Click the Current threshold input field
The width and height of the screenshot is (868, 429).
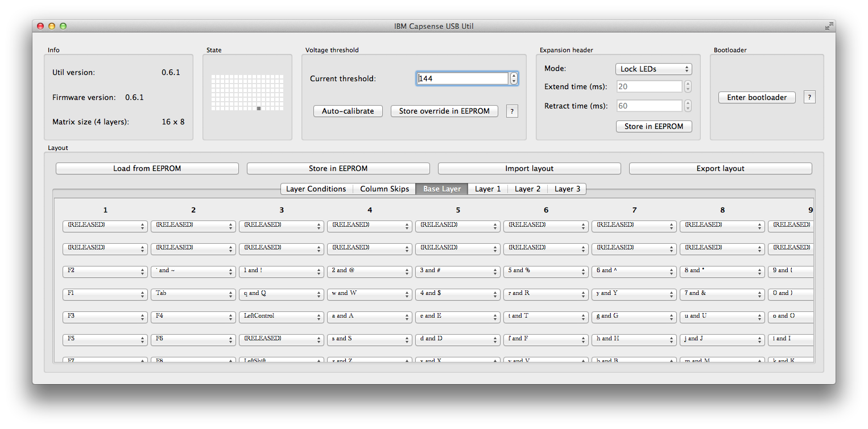point(462,78)
